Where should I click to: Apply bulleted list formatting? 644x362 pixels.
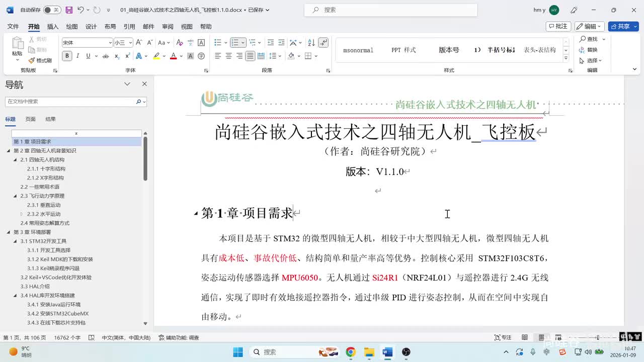[x=218, y=43]
